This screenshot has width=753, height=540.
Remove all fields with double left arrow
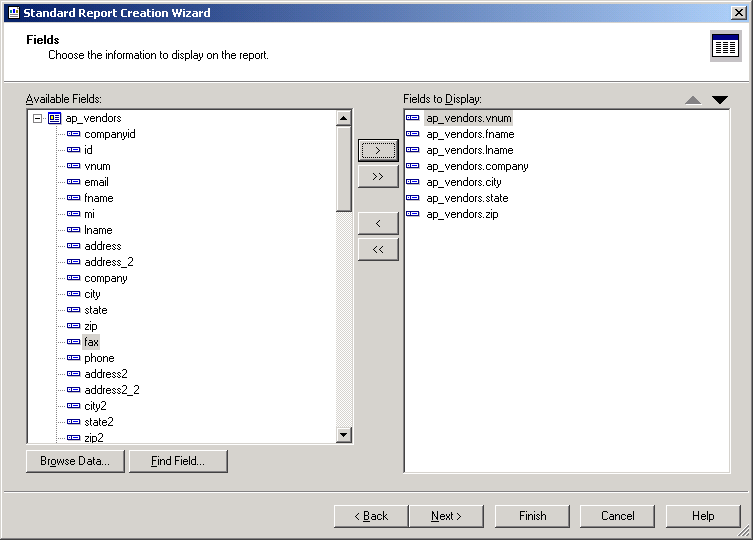coord(378,249)
